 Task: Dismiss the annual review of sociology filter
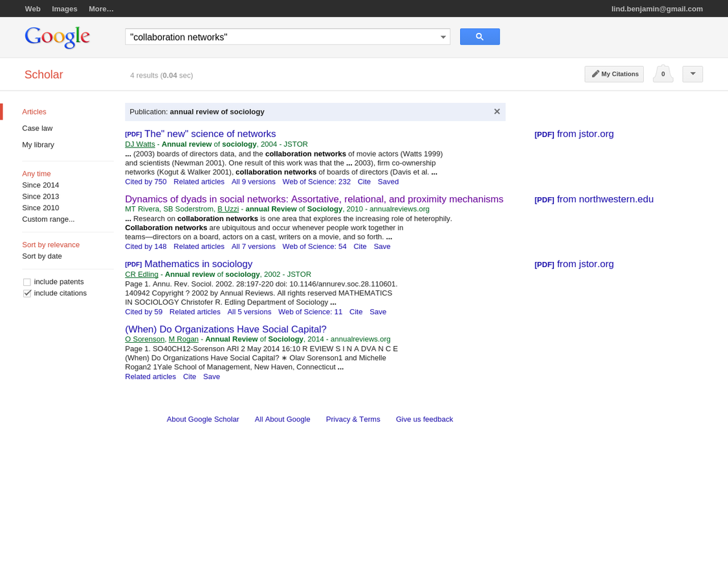coord(497,111)
